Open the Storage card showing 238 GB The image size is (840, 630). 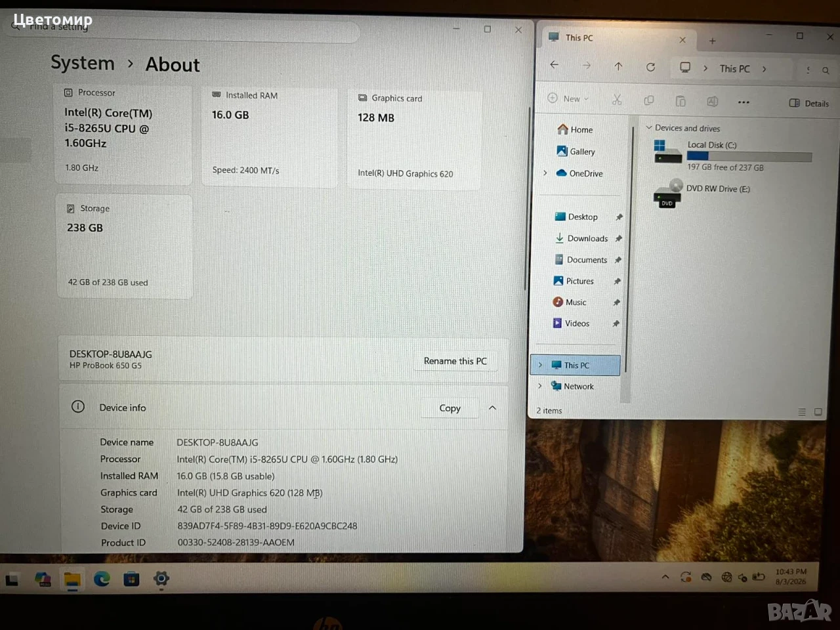point(125,247)
